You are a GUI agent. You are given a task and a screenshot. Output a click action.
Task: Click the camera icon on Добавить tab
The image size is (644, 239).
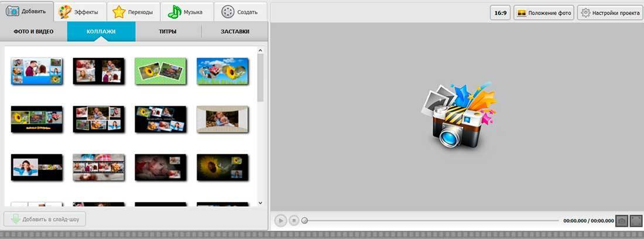pos(12,11)
